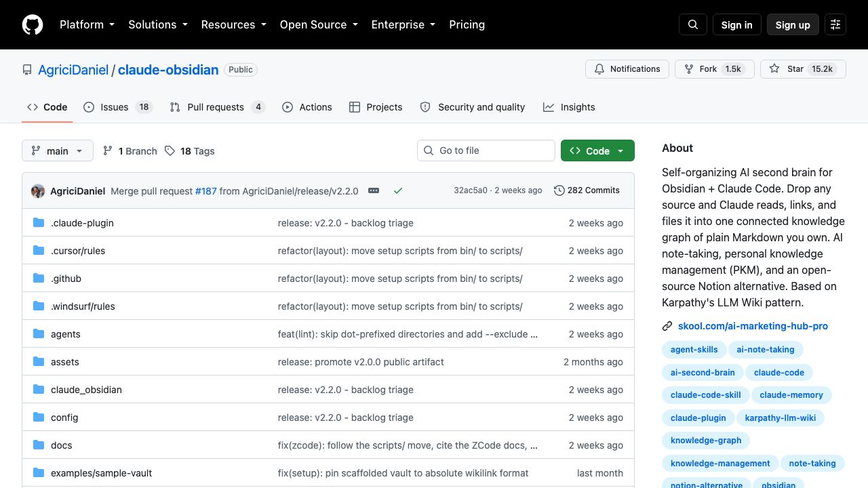Open the karpathy-llm-wiki topic tag

pyautogui.click(x=781, y=418)
